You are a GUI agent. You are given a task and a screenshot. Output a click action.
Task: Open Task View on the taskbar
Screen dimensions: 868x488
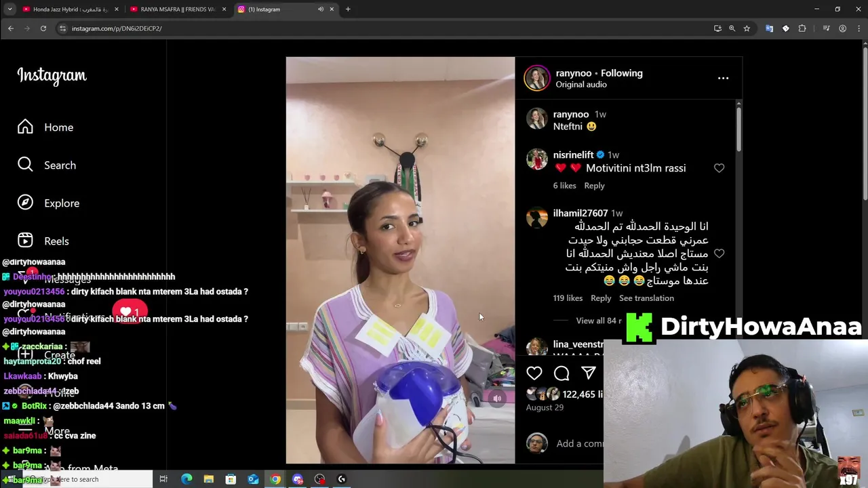click(163, 479)
